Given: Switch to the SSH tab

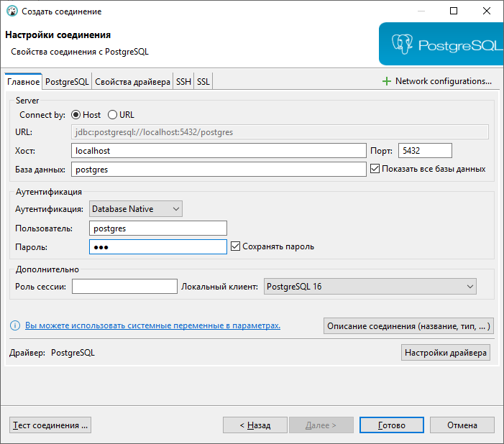Looking at the screenshot, I should coord(183,82).
